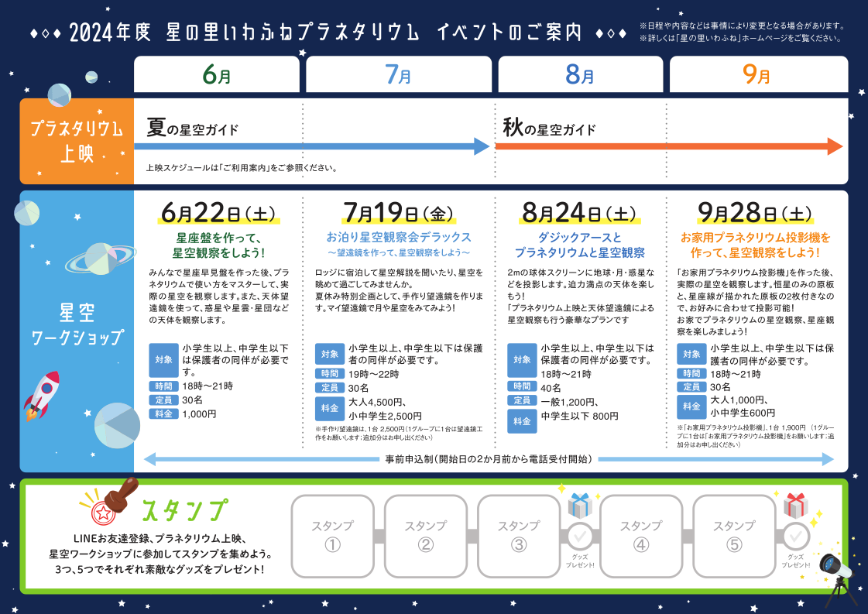Click the 料金 label under 8月24日 event

(x=522, y=421)
